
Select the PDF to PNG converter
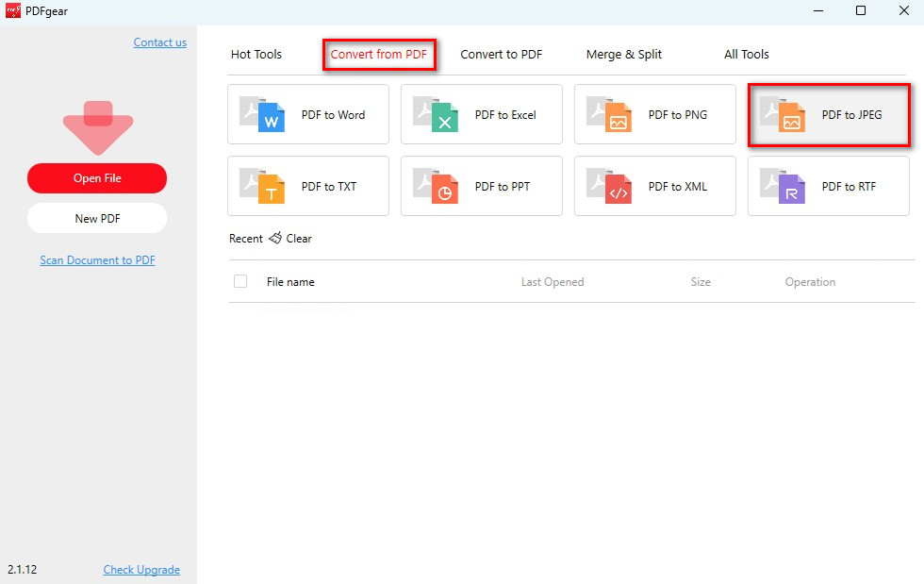pyautogui.click(x=654, y=114)
